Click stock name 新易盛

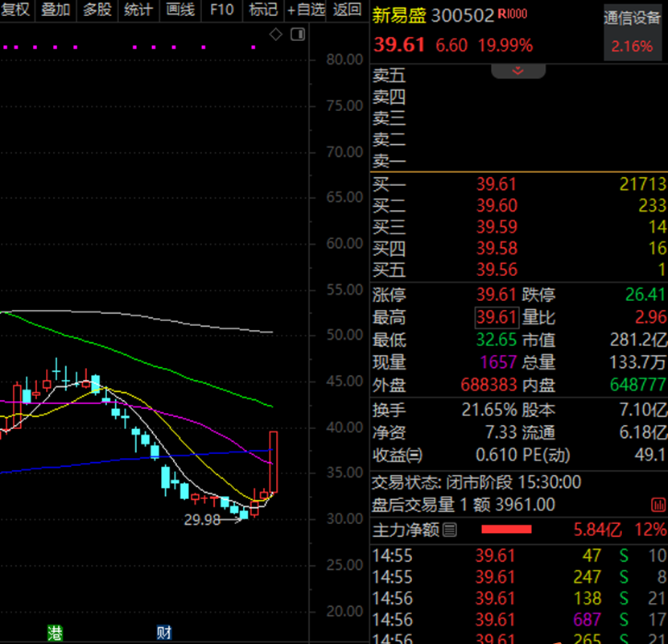tap(399, 16)
